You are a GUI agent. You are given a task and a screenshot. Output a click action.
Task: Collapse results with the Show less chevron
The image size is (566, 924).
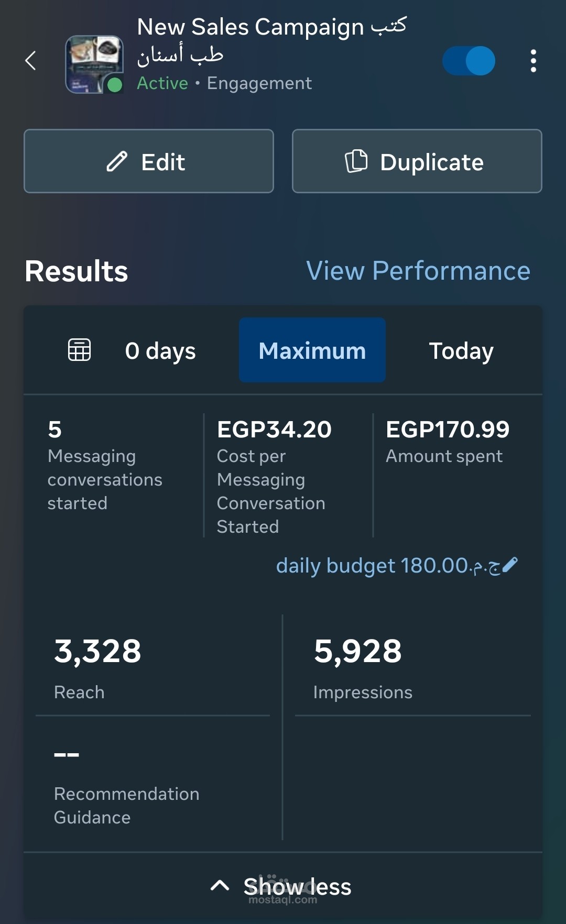(x=220, y=886)
